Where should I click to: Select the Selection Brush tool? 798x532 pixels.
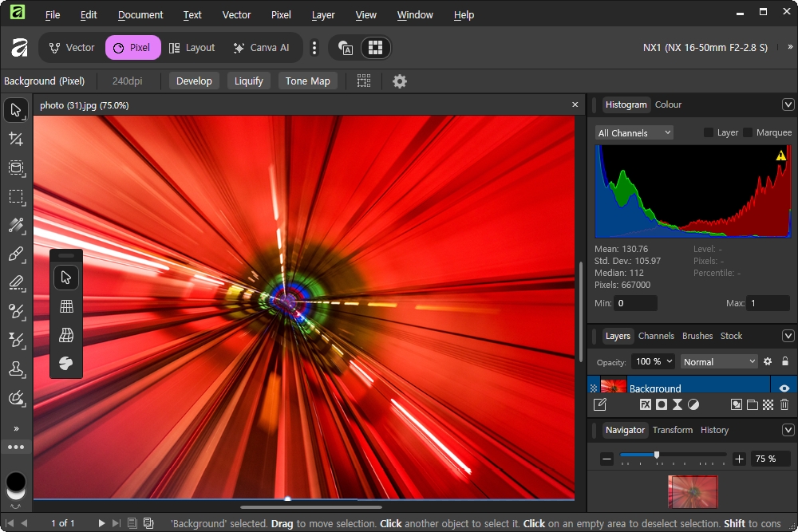point(16,167)
